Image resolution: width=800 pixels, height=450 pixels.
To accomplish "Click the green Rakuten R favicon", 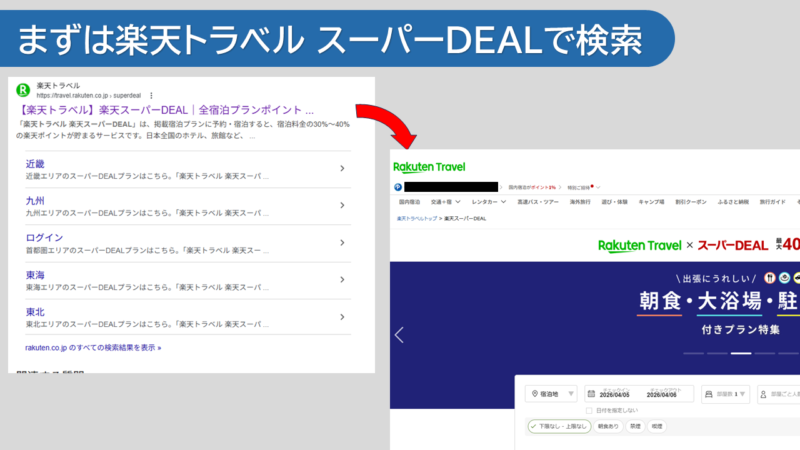I will point(23,90).
